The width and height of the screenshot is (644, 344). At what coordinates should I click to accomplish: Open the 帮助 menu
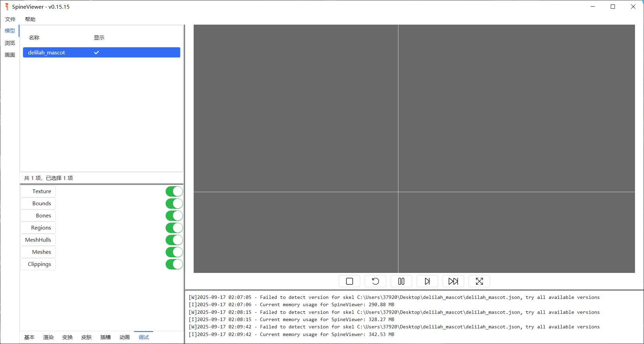[30, 19]
